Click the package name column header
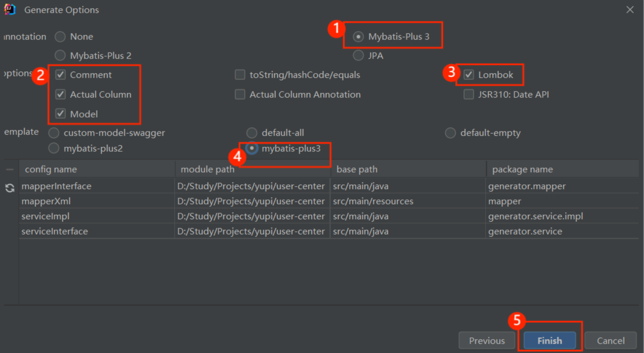The width and height of the screenshot is (644, 353). click(523, 169)
